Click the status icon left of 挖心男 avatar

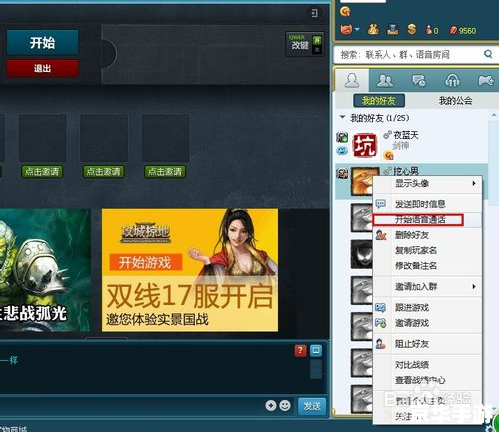tap(342, 173)
